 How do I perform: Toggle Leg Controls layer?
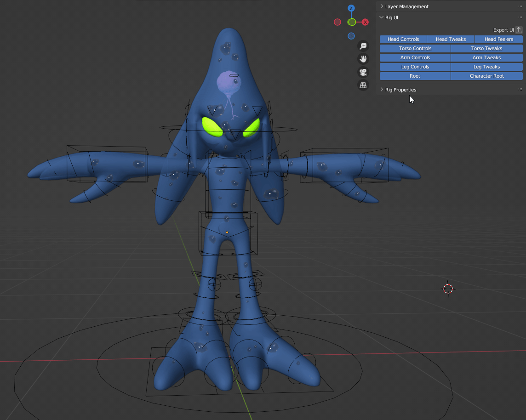click(415, 67)
